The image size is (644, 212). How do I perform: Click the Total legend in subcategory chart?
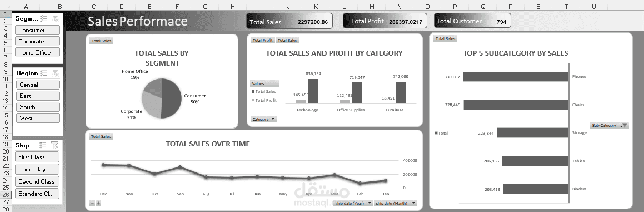(441, 133)
